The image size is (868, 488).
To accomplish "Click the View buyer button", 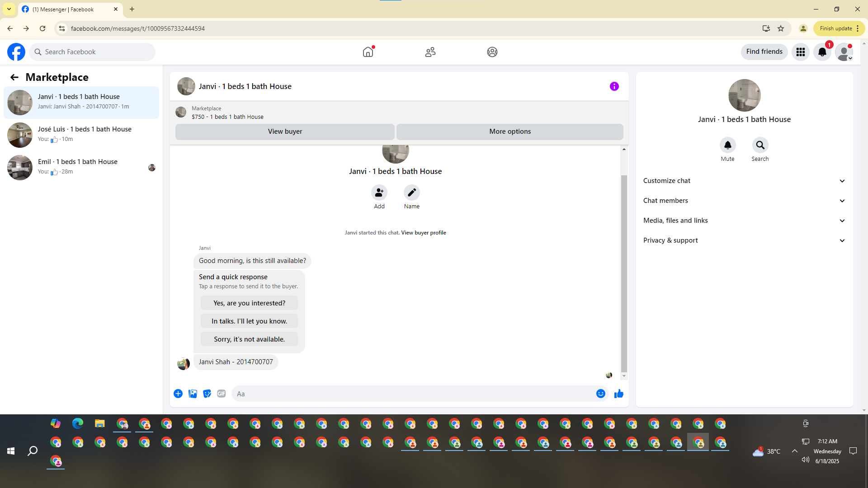I will click(285, 131).
